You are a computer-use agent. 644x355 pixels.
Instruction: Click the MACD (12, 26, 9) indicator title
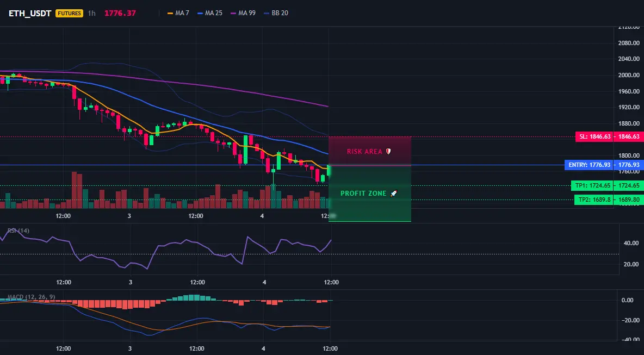[31, 297]
